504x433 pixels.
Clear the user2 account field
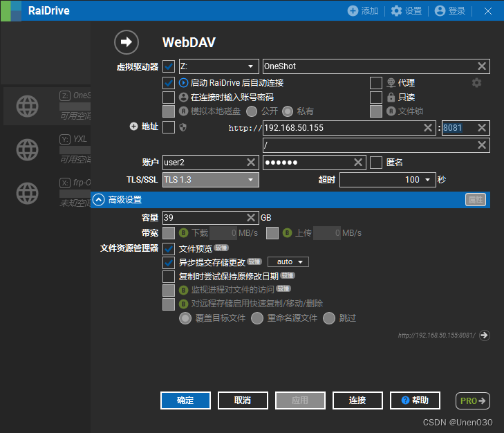point(251,162)
